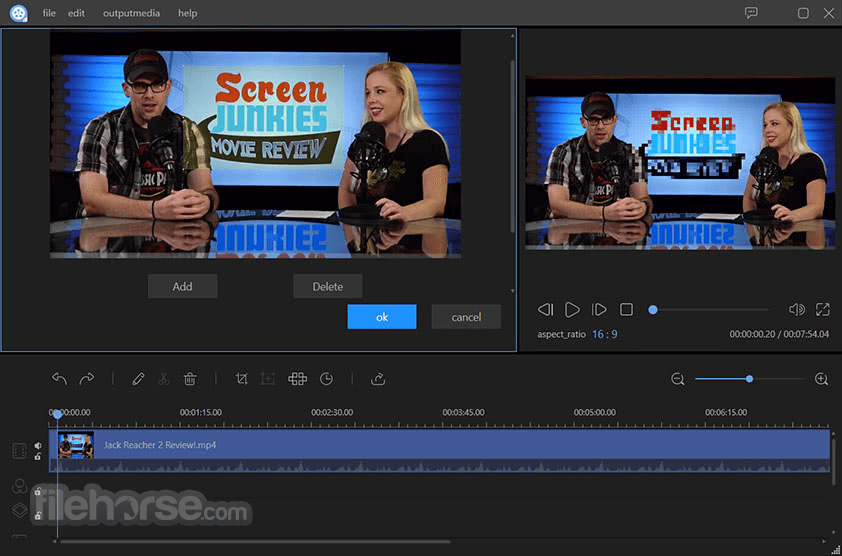Open the edit menu

[x=76, y=13]
